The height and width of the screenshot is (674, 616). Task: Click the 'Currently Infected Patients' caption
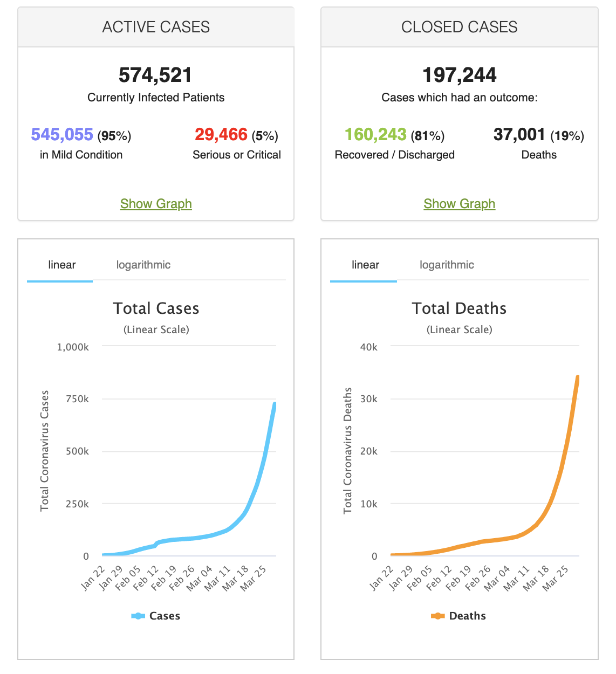[156, 98]
